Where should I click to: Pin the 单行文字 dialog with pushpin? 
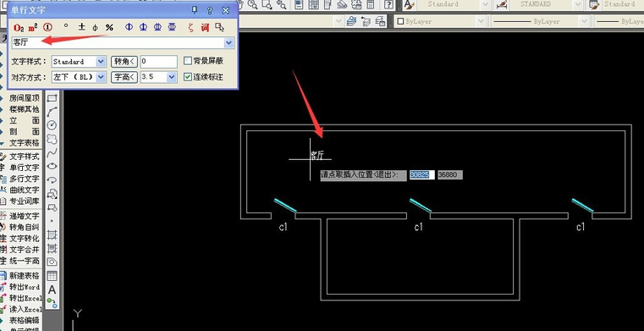click(x=195, y=10)
